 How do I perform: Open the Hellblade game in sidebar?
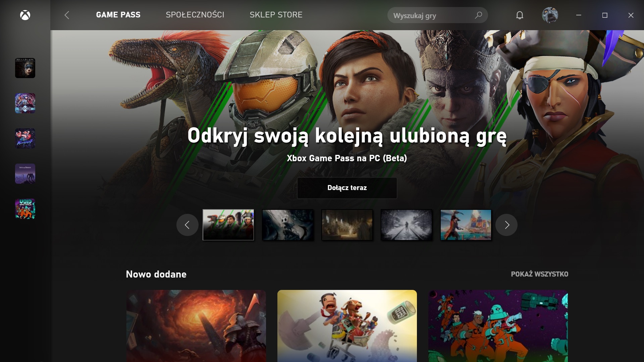click(25, 68)
